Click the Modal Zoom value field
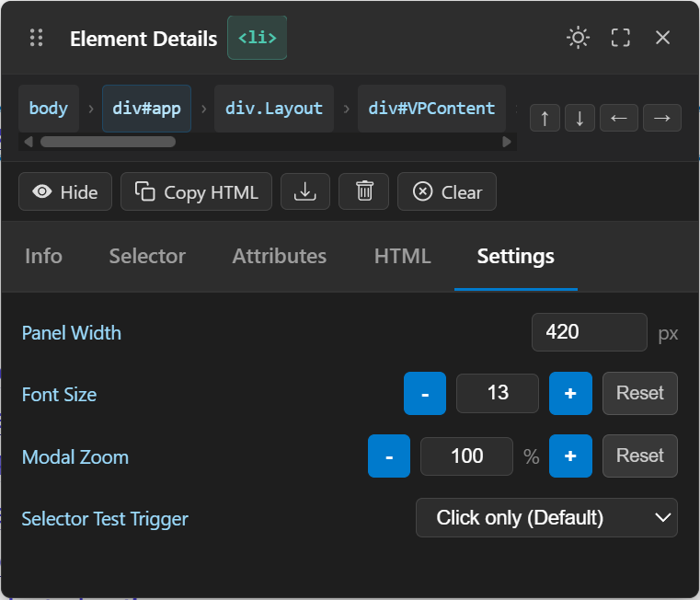700x600 pixels. 466,456
